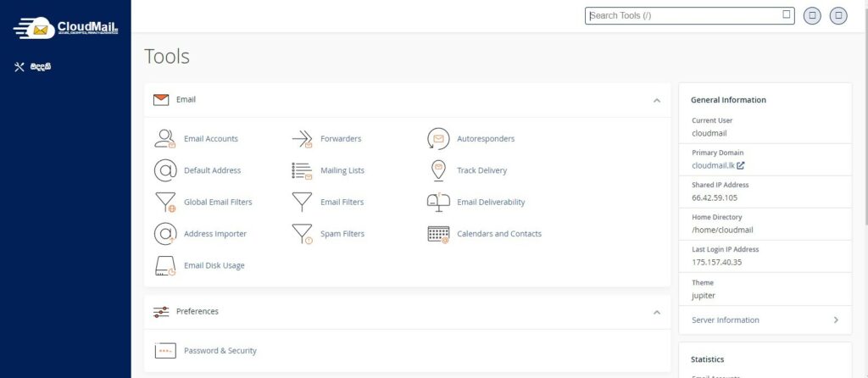Open the Server Information link
The width and height of the screenshot is (868, 378).
point(726,320)
